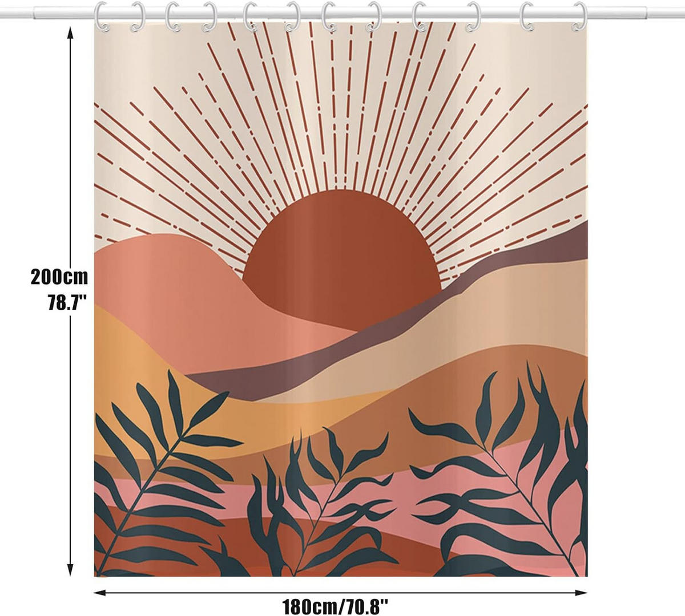
Task: Click the "200cm" height label
Action: [59, 277]
